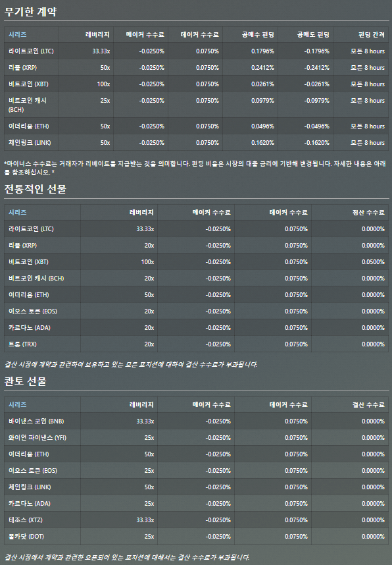Click 모든 8 hours in XBT row
The width and height of the screenshot is (392, 565).
click(x=368, y=84)
